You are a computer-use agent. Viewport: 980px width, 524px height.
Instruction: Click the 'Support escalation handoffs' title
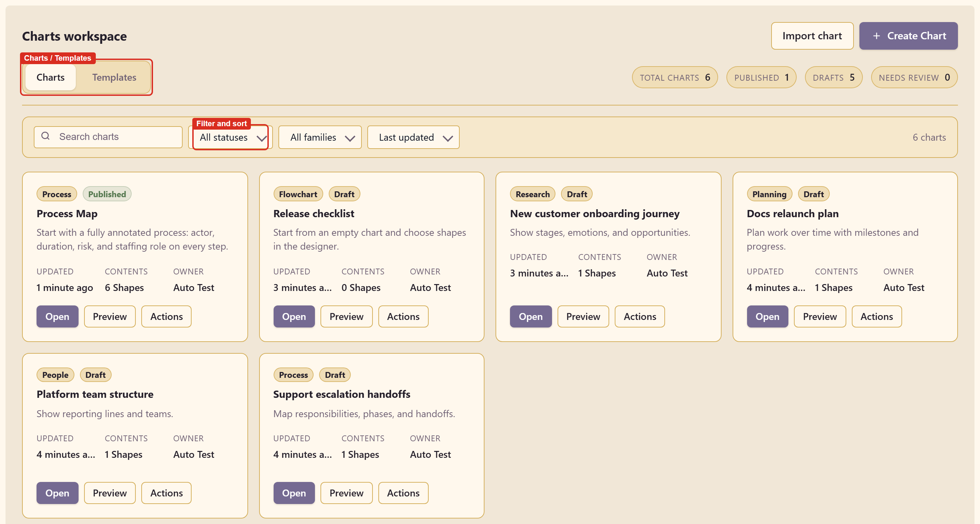tap(341, 394)
